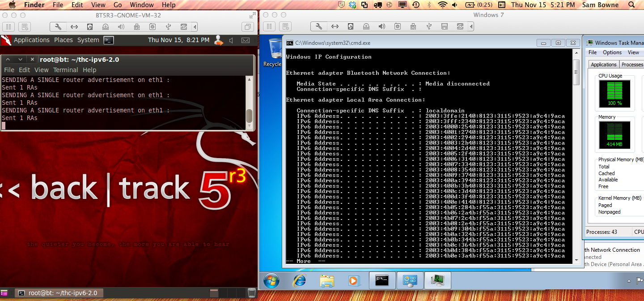The width and height of the screenshot is (644, 301).
Task: Click BackTrack user switcher icon
Action: click(x=218, y=40)
